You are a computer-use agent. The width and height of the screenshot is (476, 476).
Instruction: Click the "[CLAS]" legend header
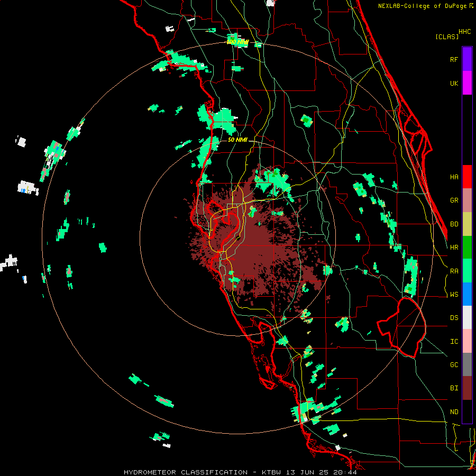(x=447, y=36)
